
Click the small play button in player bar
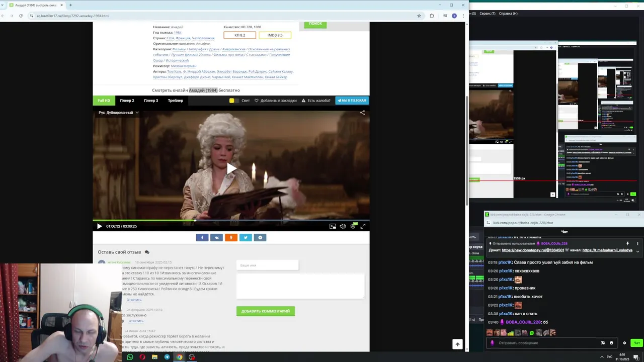99,226
